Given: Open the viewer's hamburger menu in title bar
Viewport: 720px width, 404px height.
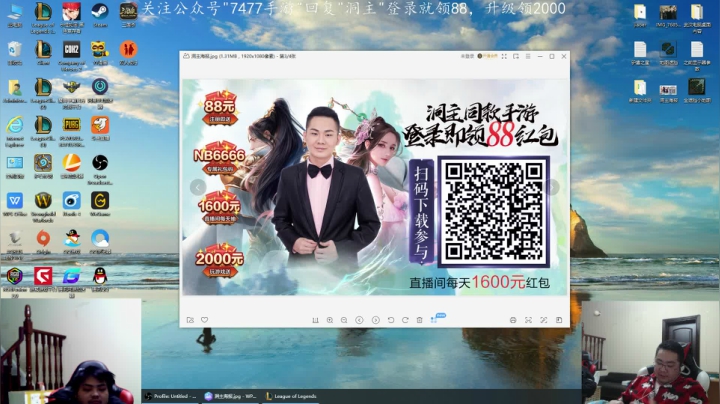Looking at the screenshot, I should click(x=528, y=56).
